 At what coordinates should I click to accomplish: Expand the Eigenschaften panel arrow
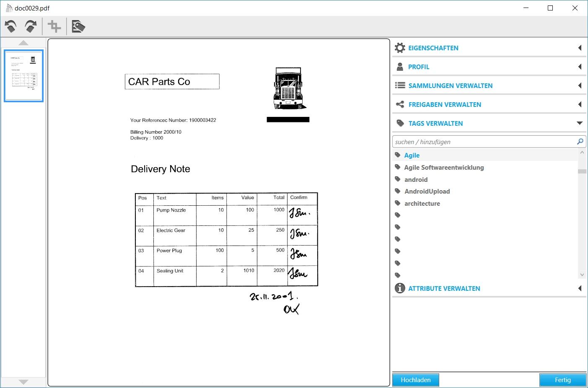pos(580,48)
